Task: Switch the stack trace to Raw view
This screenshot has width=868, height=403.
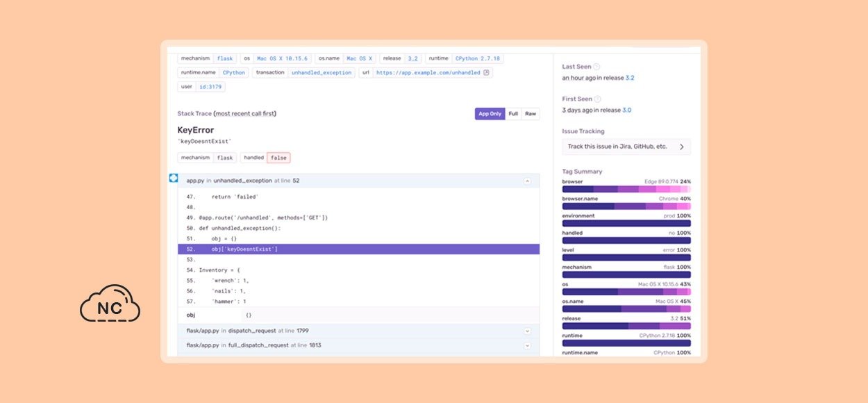Action: [531, 114]
